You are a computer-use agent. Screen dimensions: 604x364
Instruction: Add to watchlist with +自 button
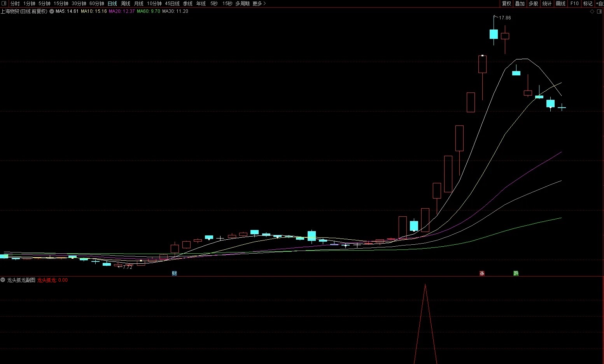click(600, 3)
